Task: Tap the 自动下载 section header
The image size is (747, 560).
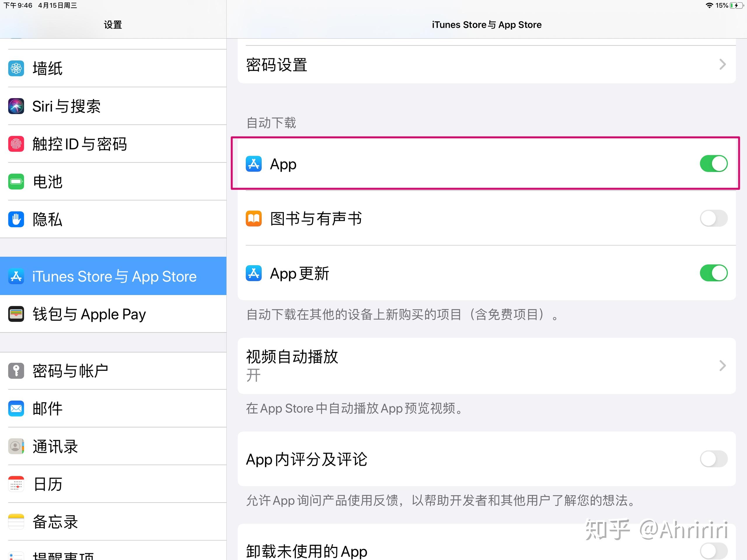Action: (x=271, y=123)
